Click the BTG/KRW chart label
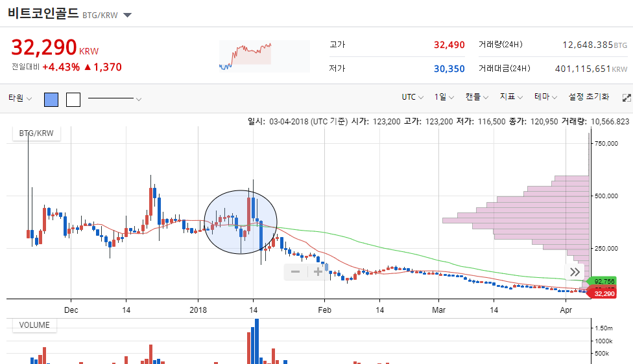The height and width of the screenshot is (364, 633). [x=36, y=133]
